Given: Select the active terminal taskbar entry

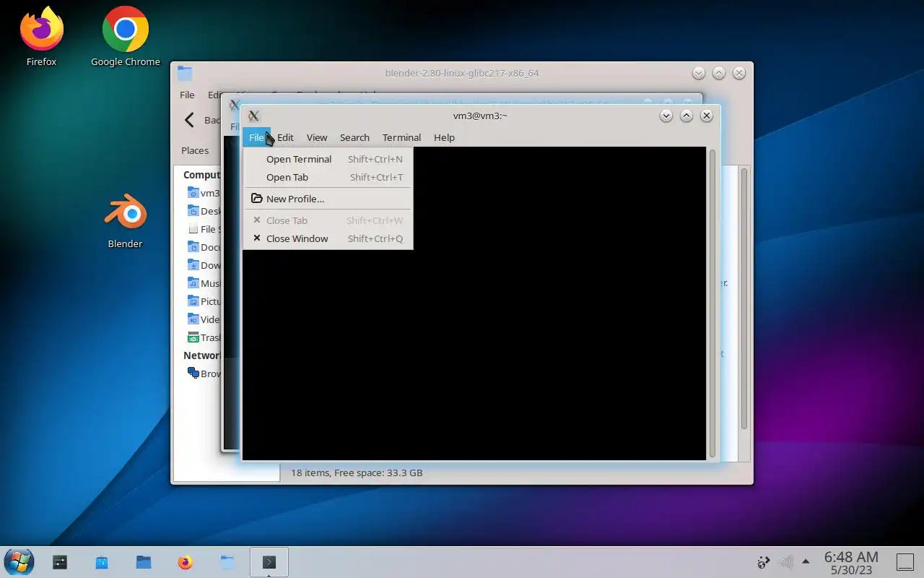Looking at the screenshot, I should pos(269,561).
